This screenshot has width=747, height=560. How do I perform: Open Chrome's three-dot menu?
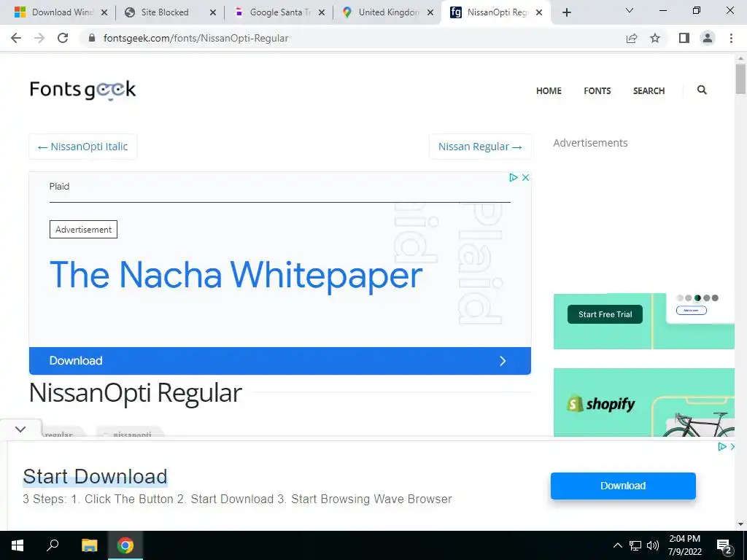point(731,38)
